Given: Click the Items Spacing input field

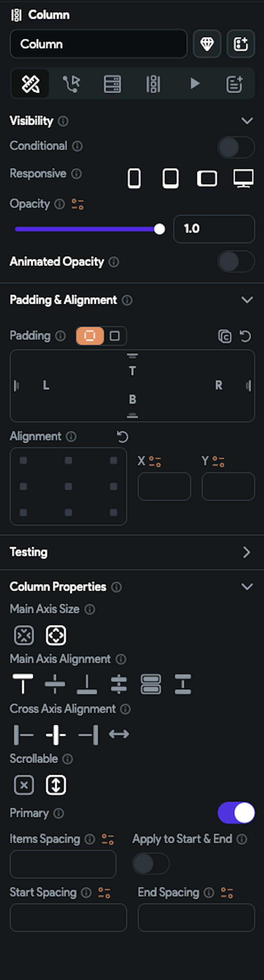Looking at the screenshot, I should click(63, 864).
